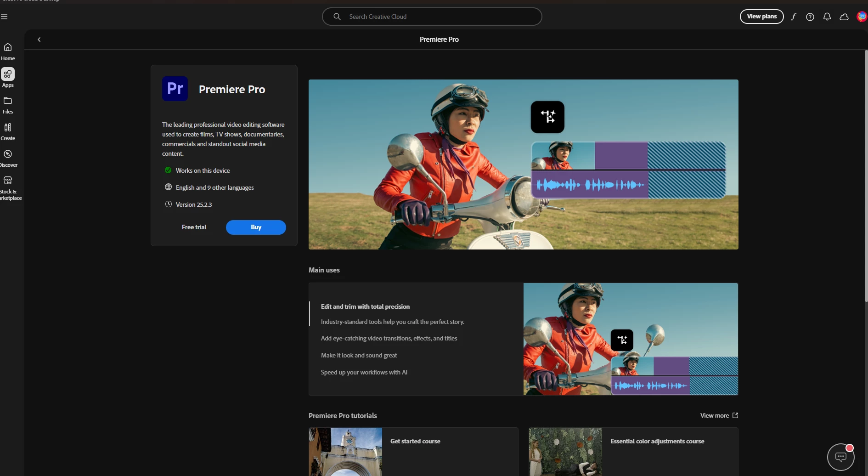Start the Free trial
Image resolution: width=868 pixels, height=476 pixels.
click(x=194, y=227)
